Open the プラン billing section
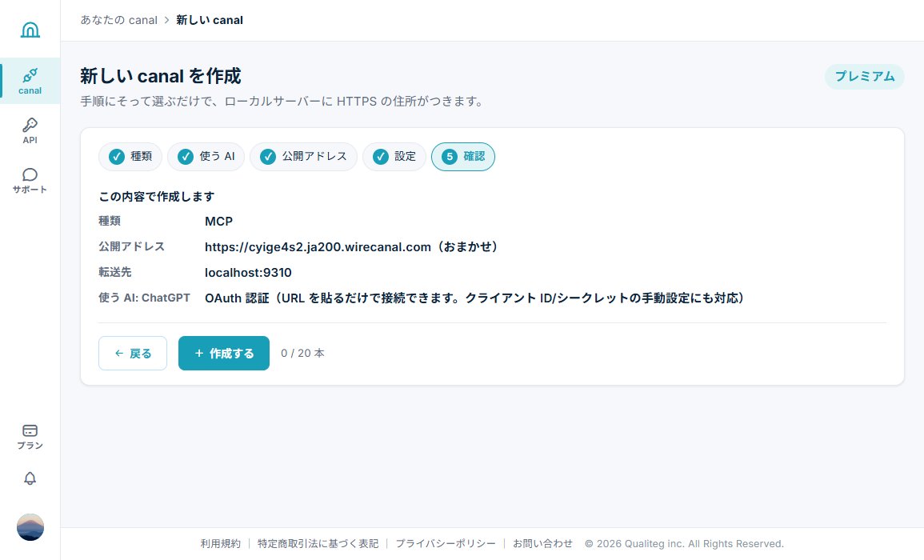924x560 pixels. [30, 437]
